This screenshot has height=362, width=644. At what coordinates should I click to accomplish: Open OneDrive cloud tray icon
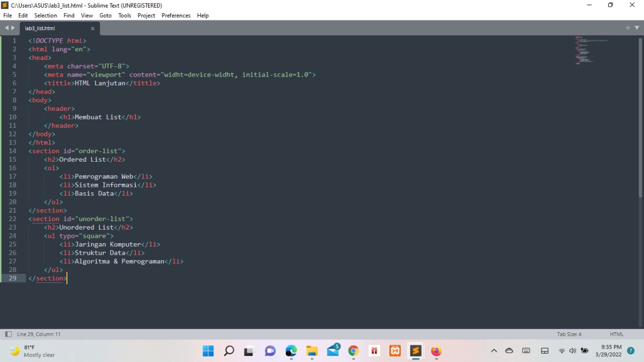[x=509, y=351]
